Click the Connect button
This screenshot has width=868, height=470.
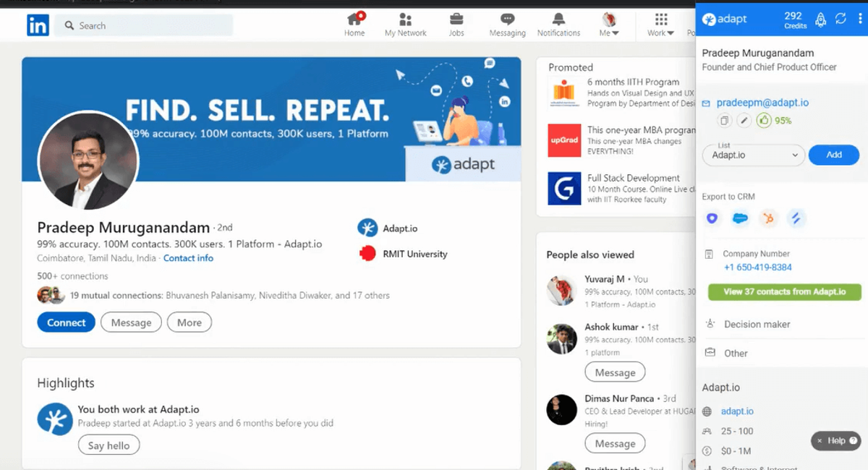pos(66,322)
